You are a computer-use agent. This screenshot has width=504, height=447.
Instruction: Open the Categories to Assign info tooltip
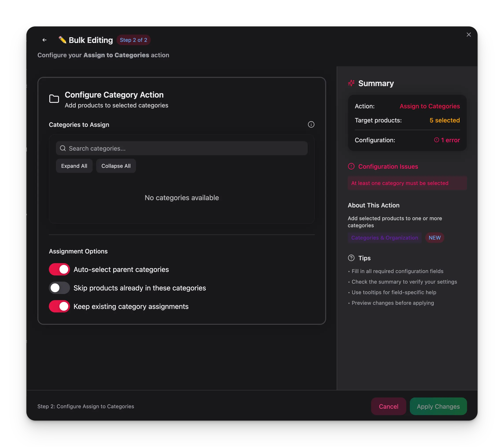coord(311,125)
